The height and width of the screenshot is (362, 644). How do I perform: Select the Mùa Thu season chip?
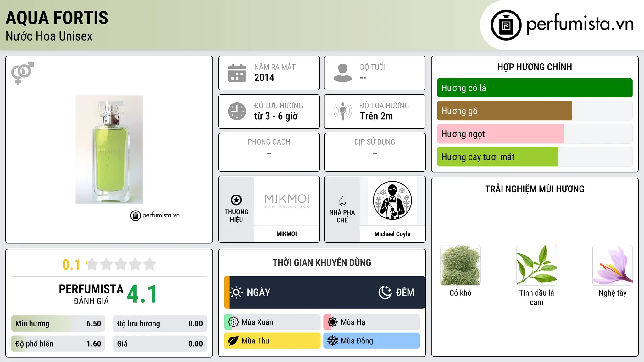272,341
